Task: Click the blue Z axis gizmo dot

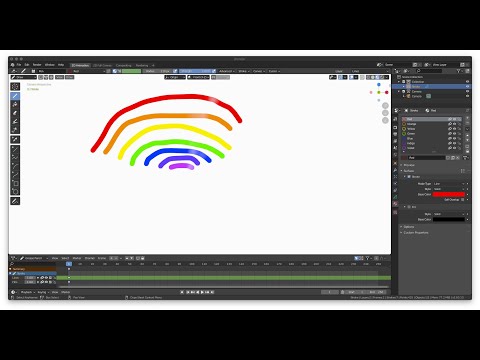Action: pyautogui.click(x=379, y=85)
